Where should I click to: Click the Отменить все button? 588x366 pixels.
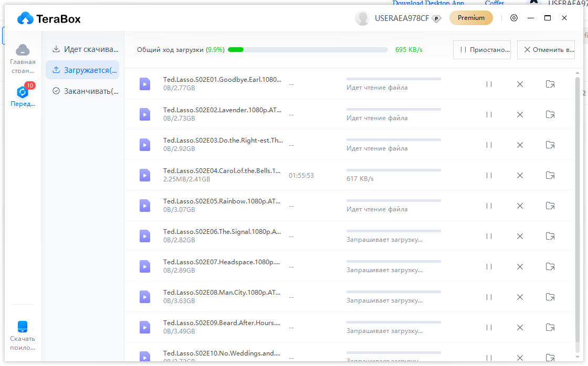pos(545,50)
